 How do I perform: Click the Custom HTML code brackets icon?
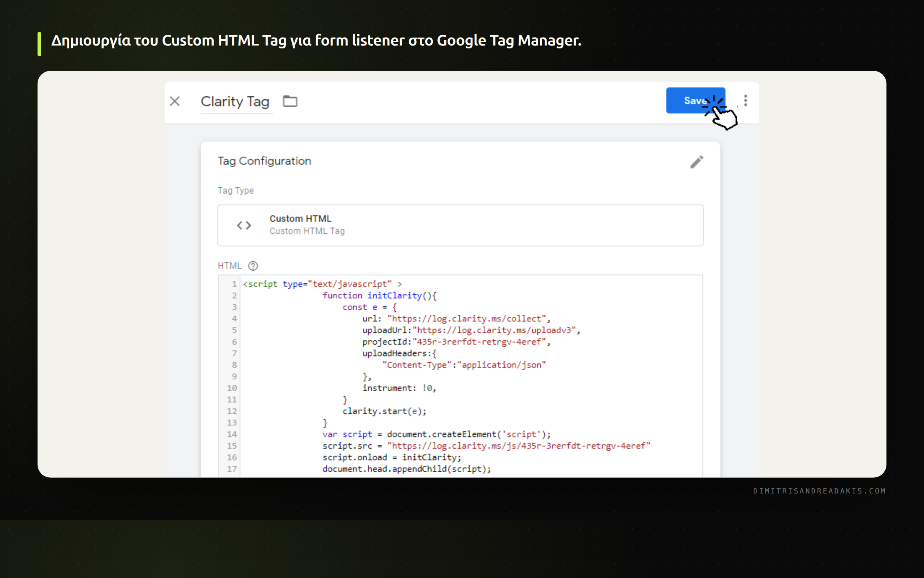(x=244, y=225)
